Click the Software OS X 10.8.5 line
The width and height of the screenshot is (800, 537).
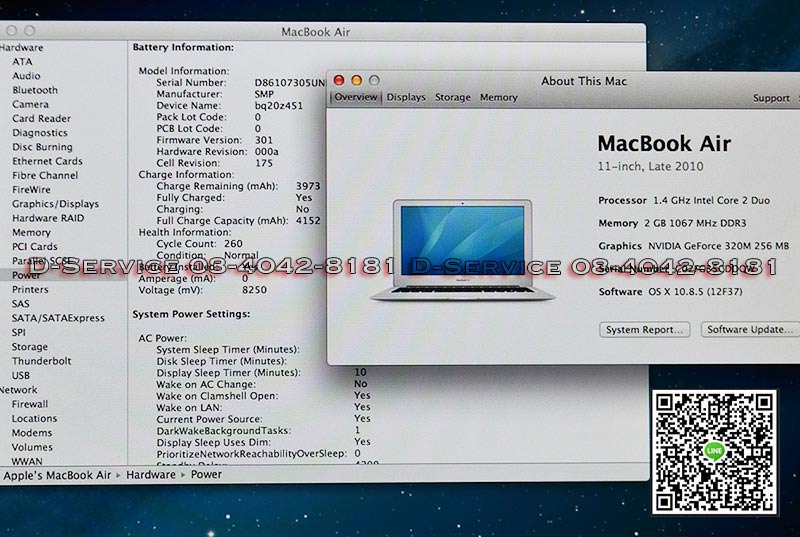click(x=670, y=292)
